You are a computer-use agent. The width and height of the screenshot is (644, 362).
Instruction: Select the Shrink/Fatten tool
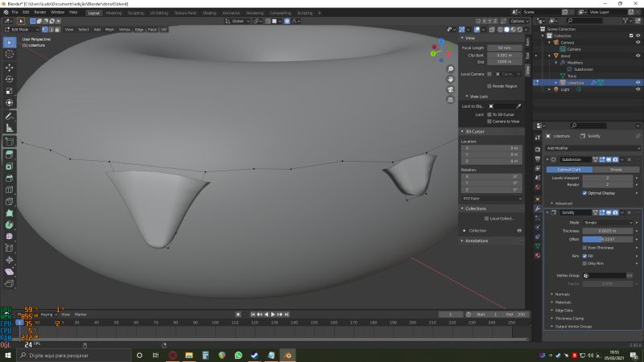[x=10, y=260]
